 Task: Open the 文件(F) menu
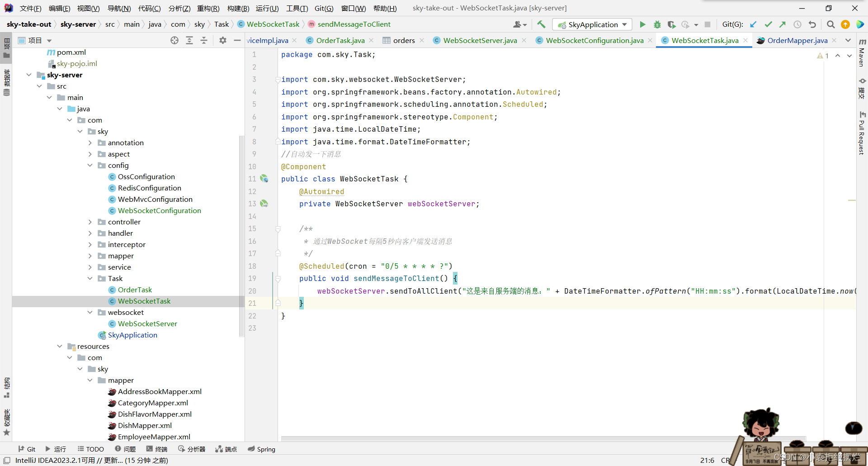coord(30,8)
